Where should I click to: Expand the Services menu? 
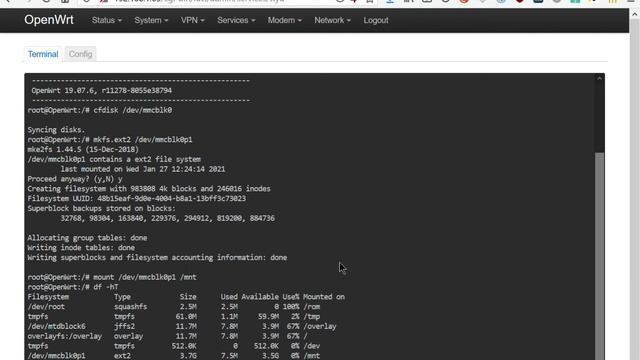click(236, 20)
